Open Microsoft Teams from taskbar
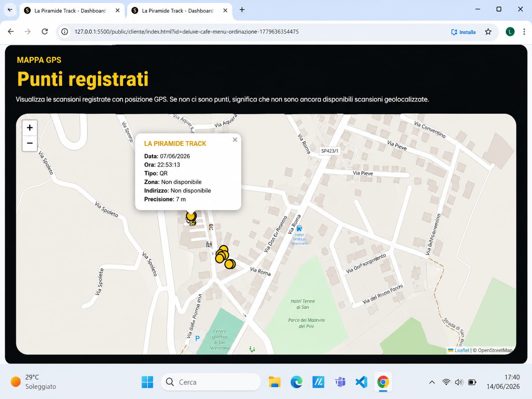This screenshot has height=399, width=532. pyautogui.click(x=340, y=382)
